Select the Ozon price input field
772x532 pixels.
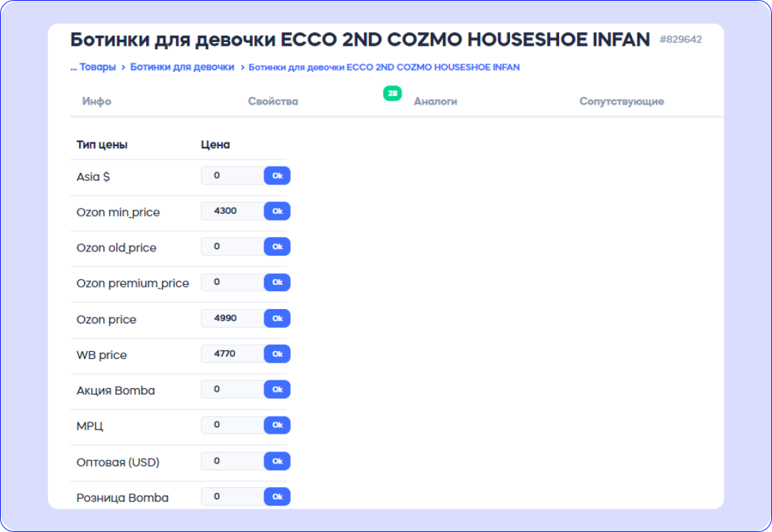(x=233, y=318)
